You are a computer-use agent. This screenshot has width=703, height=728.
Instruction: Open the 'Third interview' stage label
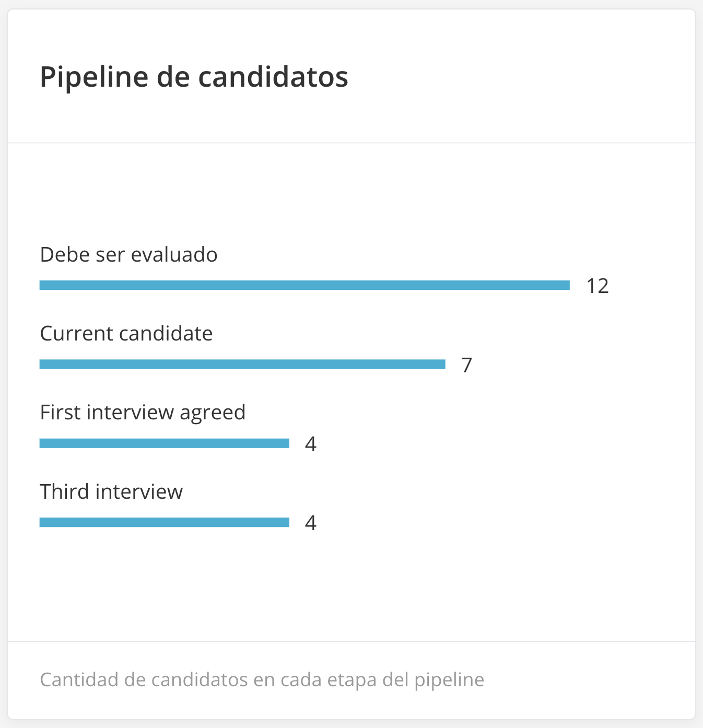pyautogui.click(x=111, y=492)
